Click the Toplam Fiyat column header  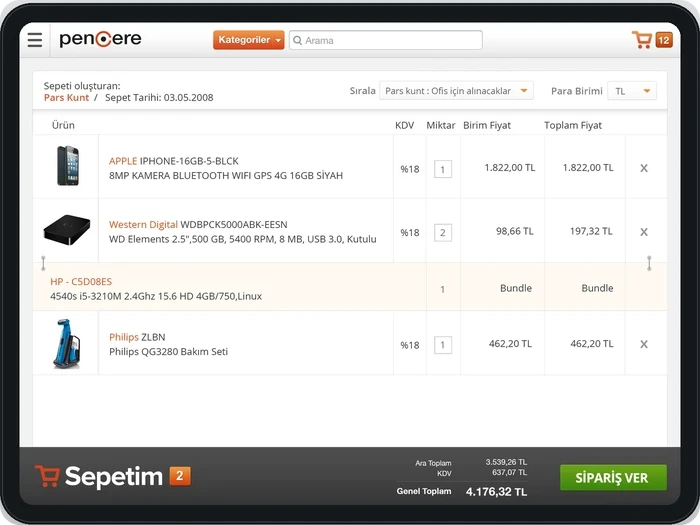tap(573, 125)
